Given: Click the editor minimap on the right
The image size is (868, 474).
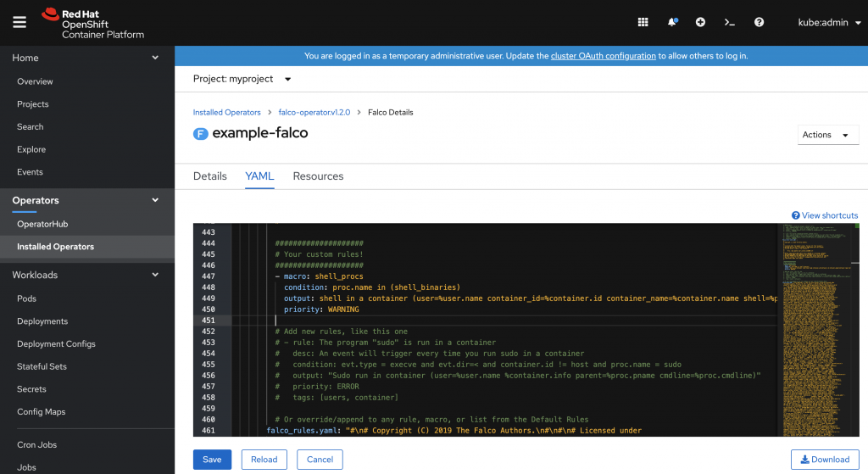Looking at the screenshot, I should pos(818,330).
